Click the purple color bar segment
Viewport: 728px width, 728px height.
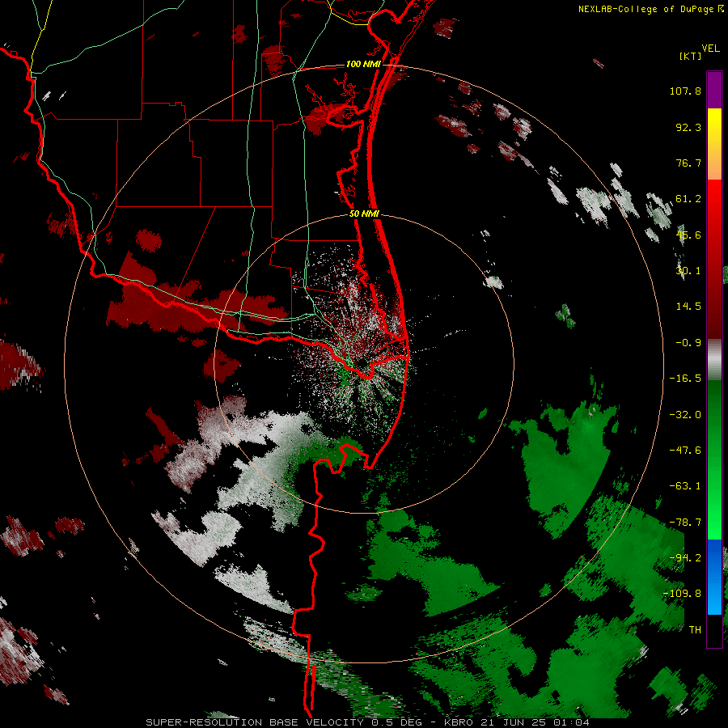[714, 90]
